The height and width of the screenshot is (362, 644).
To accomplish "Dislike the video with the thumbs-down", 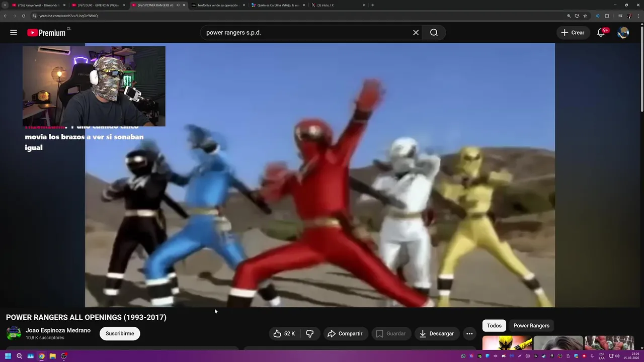I will (x=310, y=333).
